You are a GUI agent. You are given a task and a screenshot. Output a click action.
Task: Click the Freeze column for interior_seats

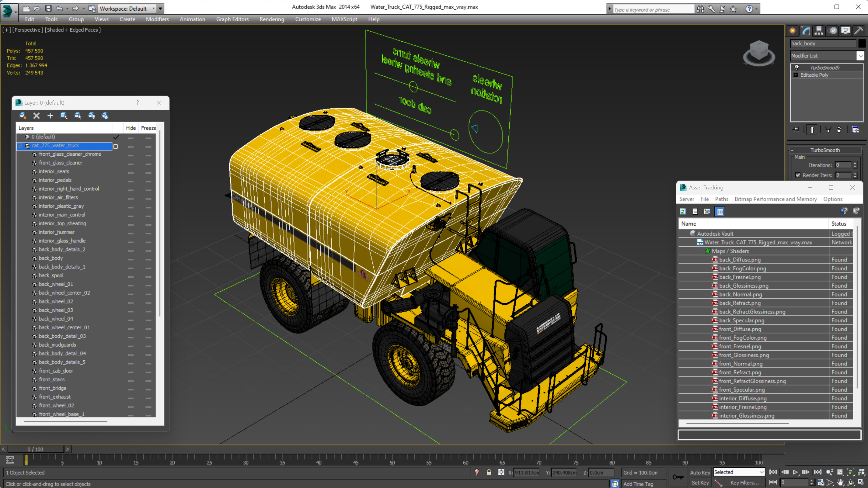(148, 171)
